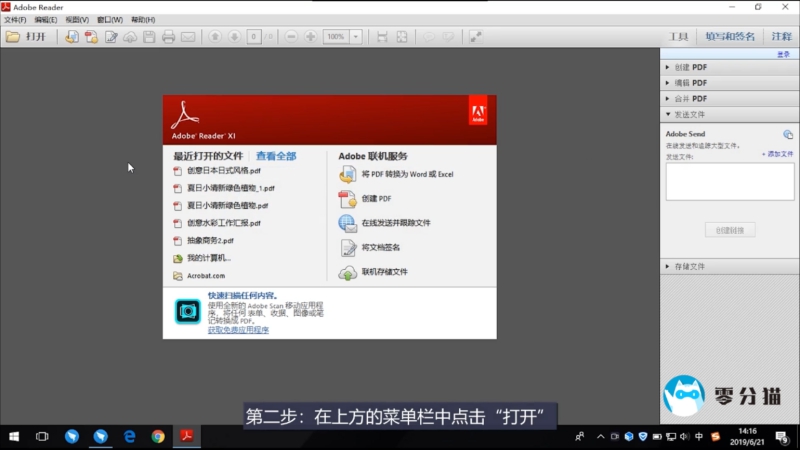Click the save floppy disk icon

149,37
